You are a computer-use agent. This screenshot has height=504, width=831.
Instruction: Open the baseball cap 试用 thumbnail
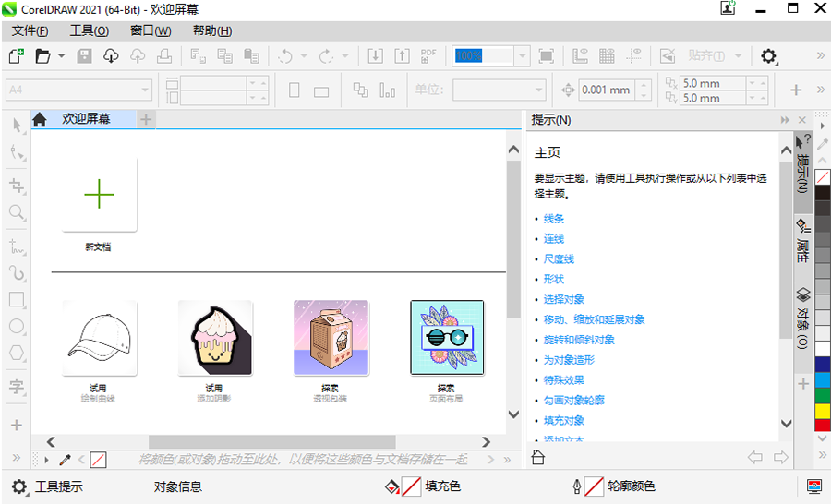99,338
